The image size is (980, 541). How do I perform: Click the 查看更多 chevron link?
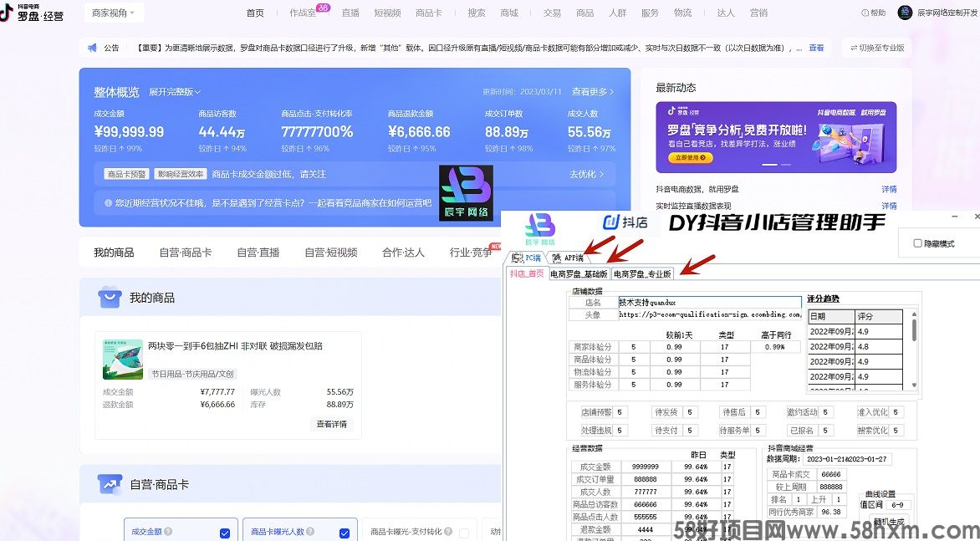pyautogui.click(x=593, y=92)
